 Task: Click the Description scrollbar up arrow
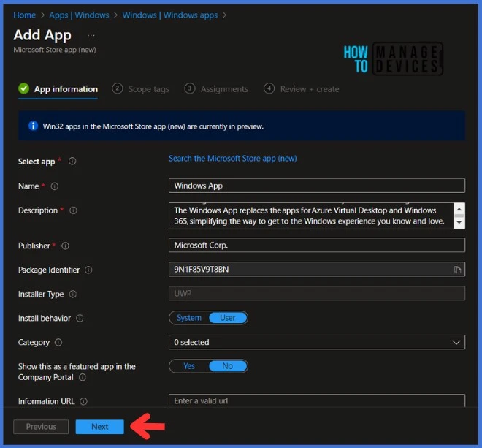[x=459, y=209]
